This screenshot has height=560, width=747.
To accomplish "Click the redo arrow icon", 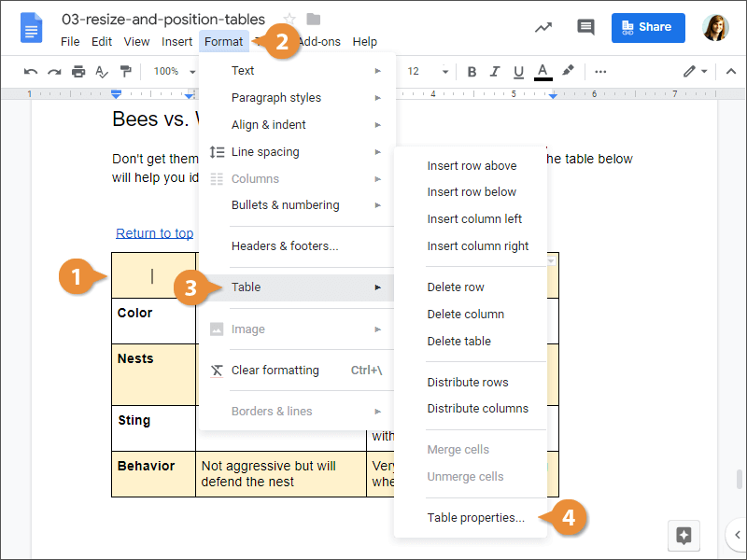I will click(x=54, y=71).
